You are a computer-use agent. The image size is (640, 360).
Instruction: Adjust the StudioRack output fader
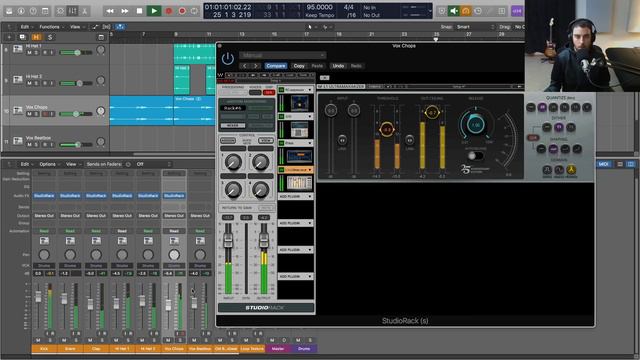pos(264,241)
